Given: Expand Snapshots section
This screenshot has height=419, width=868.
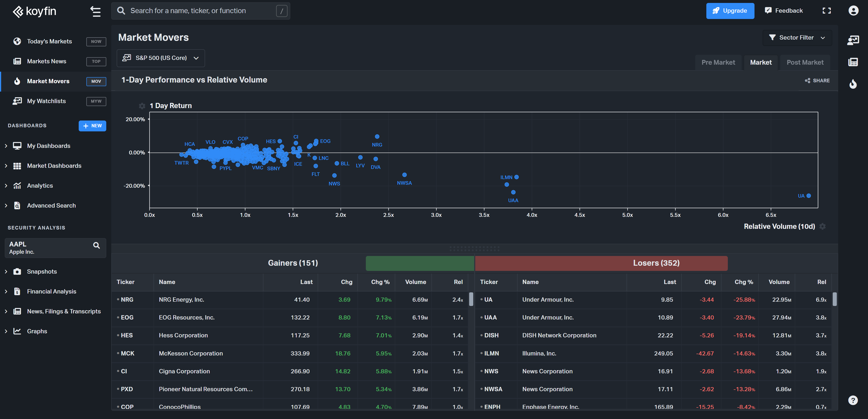Looking at the screenshot, I should pos(6,272).
